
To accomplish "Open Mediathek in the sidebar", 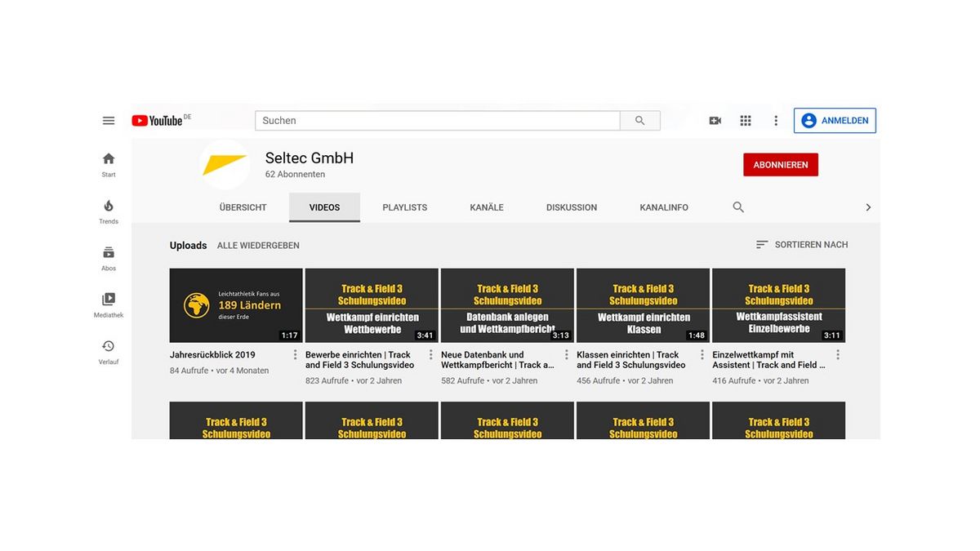I will pos(109,304).
